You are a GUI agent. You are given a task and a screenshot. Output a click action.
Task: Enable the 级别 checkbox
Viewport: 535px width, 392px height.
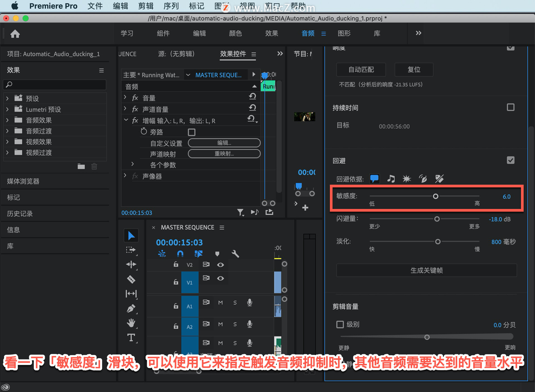(340, 325)
